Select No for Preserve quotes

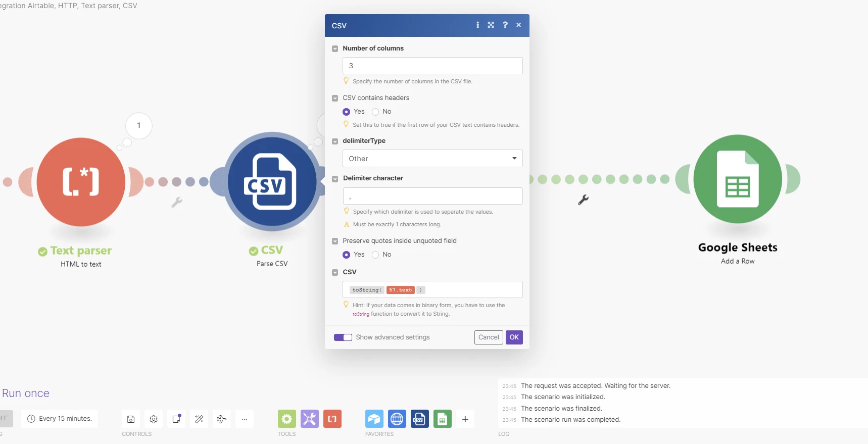click(375, 255)
